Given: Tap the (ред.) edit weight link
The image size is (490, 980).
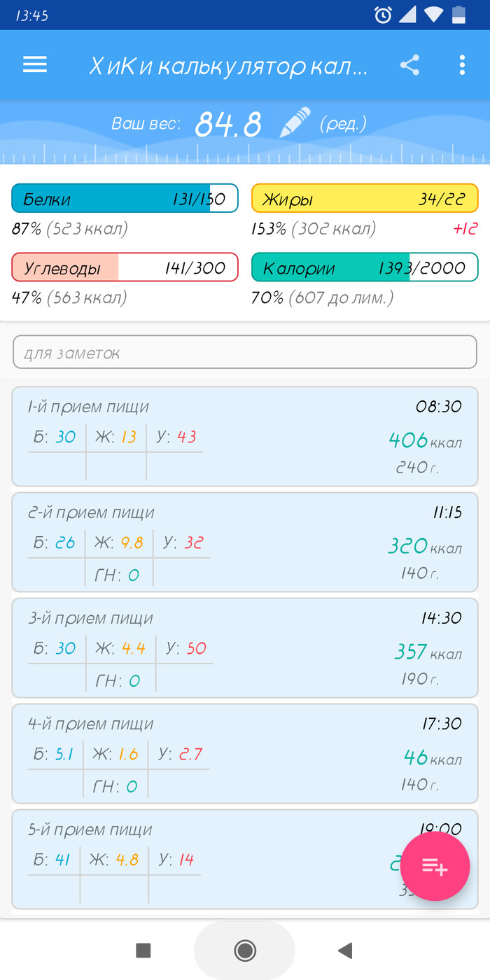Looking at the screenshot, I should (x=343, y=125).
